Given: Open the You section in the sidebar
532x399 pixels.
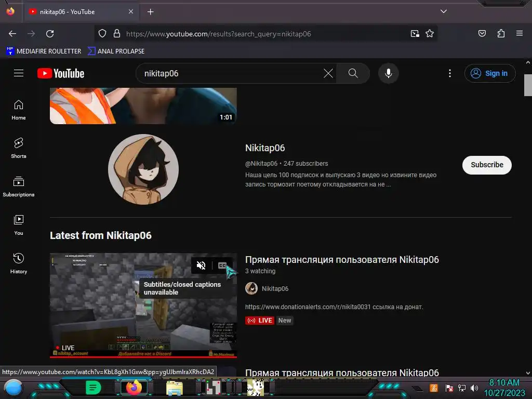Looking at the screenshot, I should (x=19, y=225).
